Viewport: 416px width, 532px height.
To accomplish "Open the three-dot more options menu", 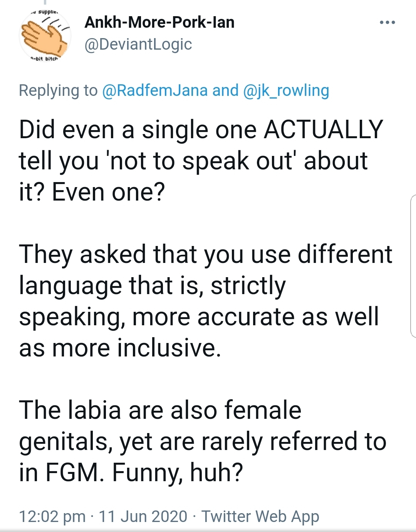I will [387, 23].
